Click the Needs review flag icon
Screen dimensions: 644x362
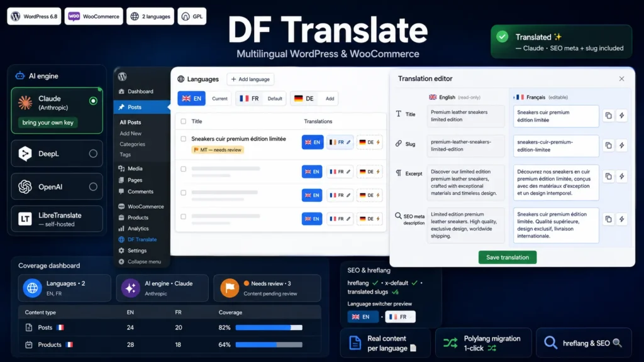pos(230,288)
